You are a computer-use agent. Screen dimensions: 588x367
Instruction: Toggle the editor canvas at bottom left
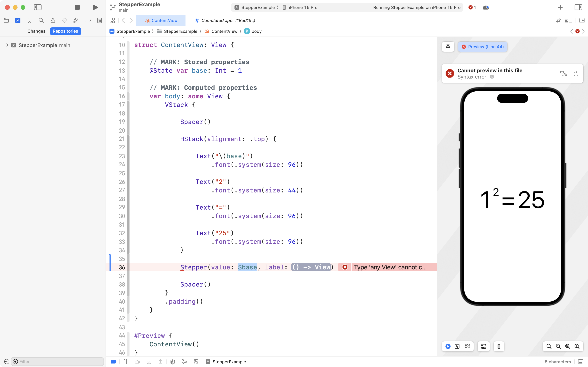pyautogui.click(x=113, y=361)
